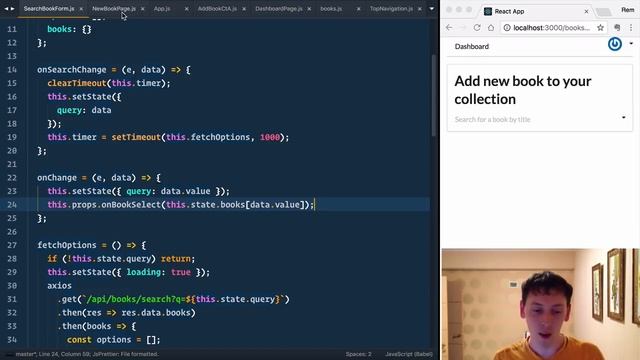Close the books.js tab
Screen dimensions: 640x360
click(358, 9)
